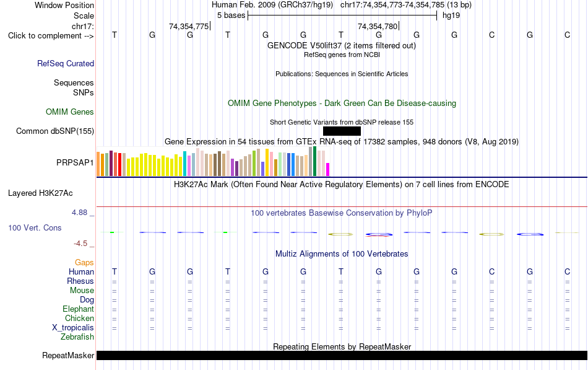Click the PRPSAP1 gene expression label
The width and height of the screenshot is (588, 370).
[x=75, y=162]
